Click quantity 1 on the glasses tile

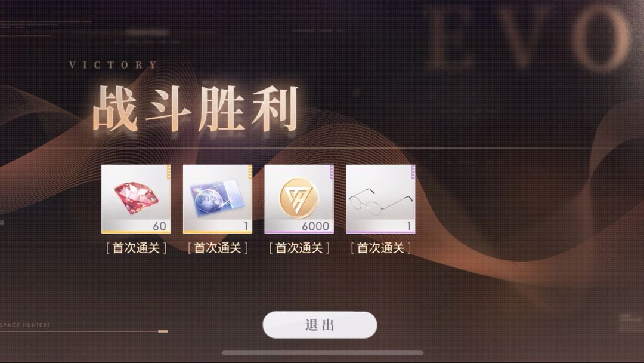click(409, 226)
